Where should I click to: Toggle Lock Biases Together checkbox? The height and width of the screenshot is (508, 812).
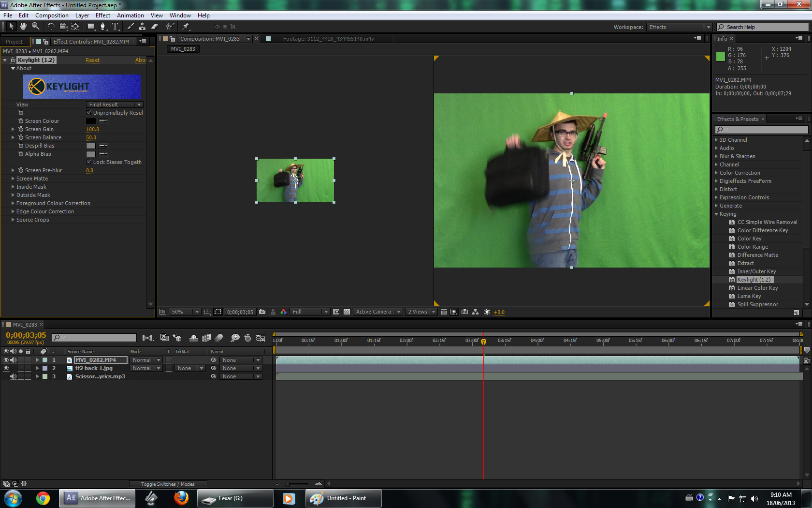tap(89, 162)
